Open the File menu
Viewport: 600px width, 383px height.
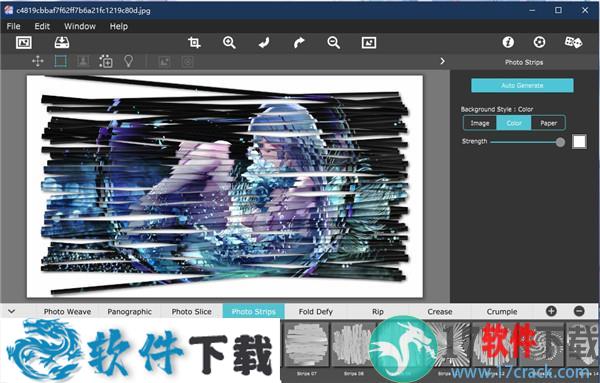click(x=13, y=26)
